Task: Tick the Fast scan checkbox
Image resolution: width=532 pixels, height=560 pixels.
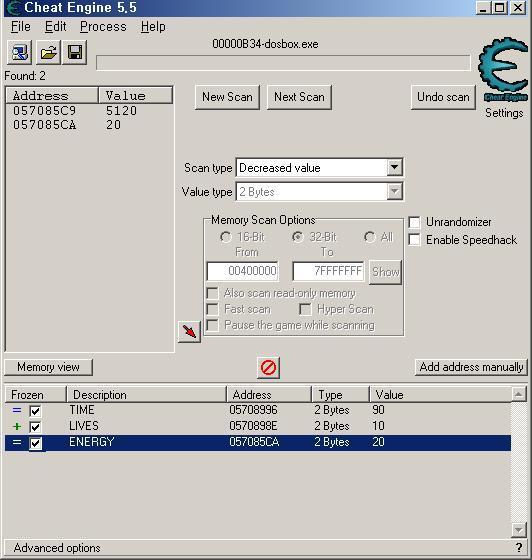Action: click(x=212, y=309)
